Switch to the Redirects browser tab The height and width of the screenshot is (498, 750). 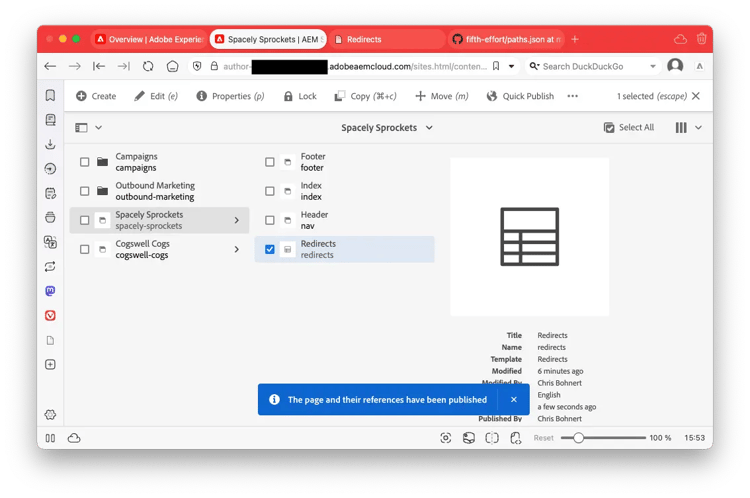click(386, 39)
